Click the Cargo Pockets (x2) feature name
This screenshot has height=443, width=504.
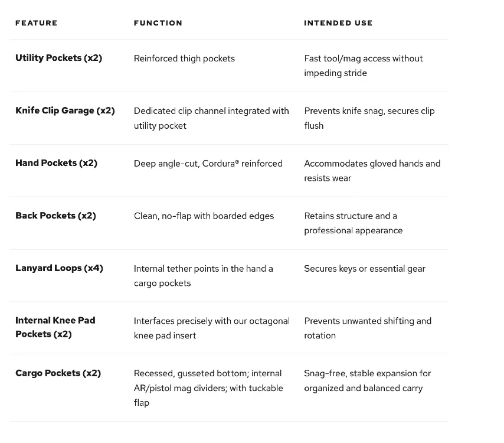pyautogui.click(x=58, y=373)
